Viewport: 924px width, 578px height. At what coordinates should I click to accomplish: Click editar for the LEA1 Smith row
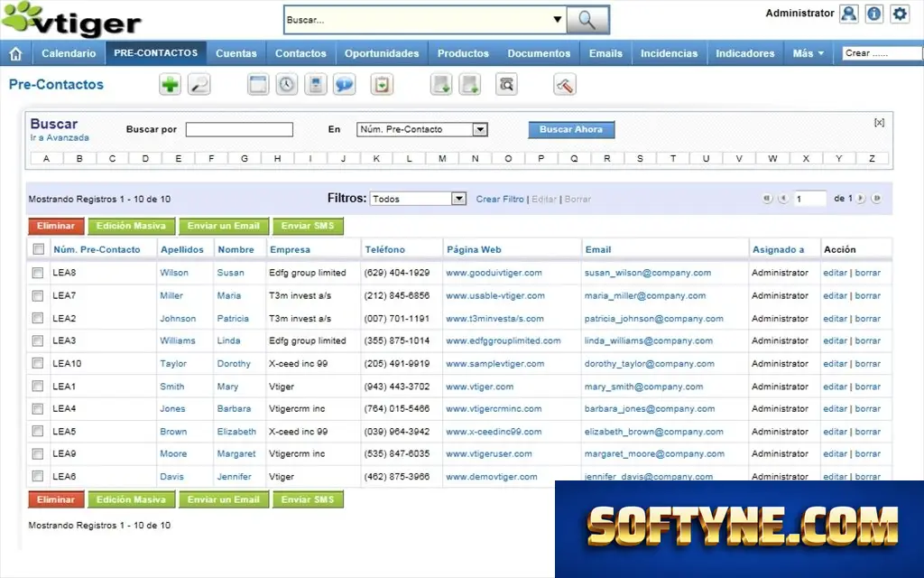pyautogui.click(x=835, y=387)
